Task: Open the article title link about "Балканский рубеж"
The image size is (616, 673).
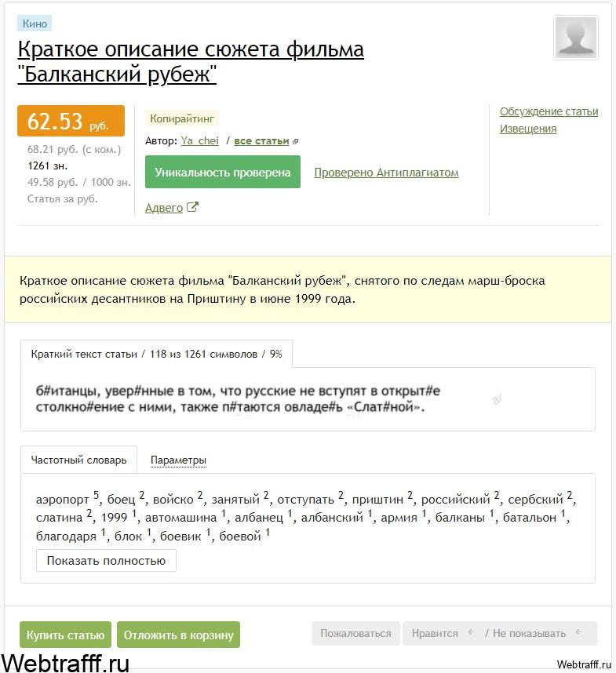Action: click(191, 61)
